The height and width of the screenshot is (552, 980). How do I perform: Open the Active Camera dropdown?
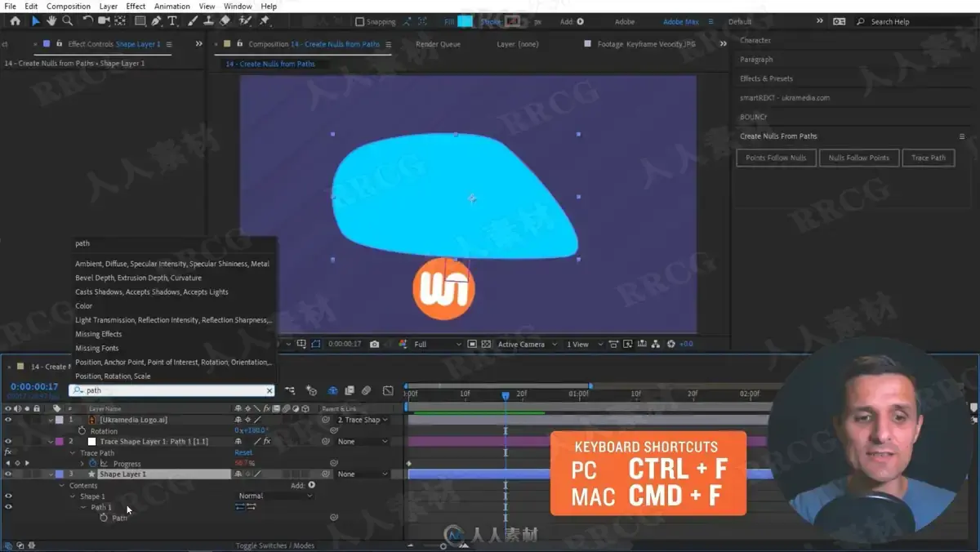(528, 345)
